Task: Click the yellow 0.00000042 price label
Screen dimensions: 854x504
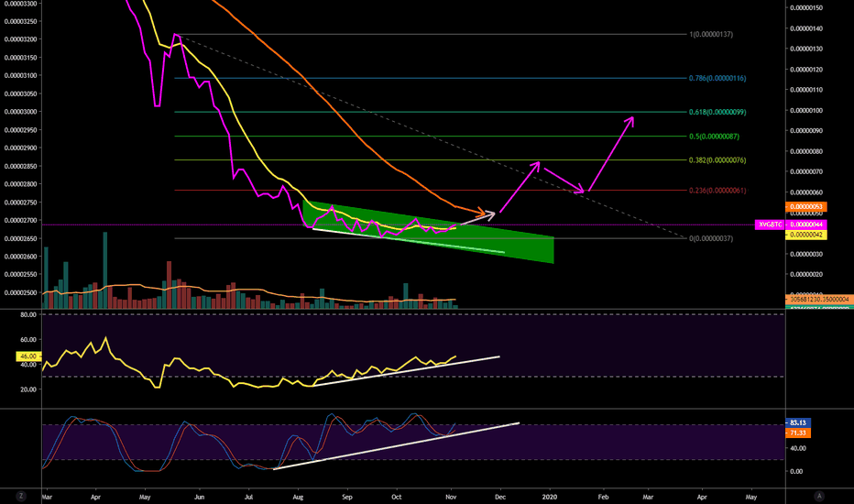Action: tap(806, 235)
